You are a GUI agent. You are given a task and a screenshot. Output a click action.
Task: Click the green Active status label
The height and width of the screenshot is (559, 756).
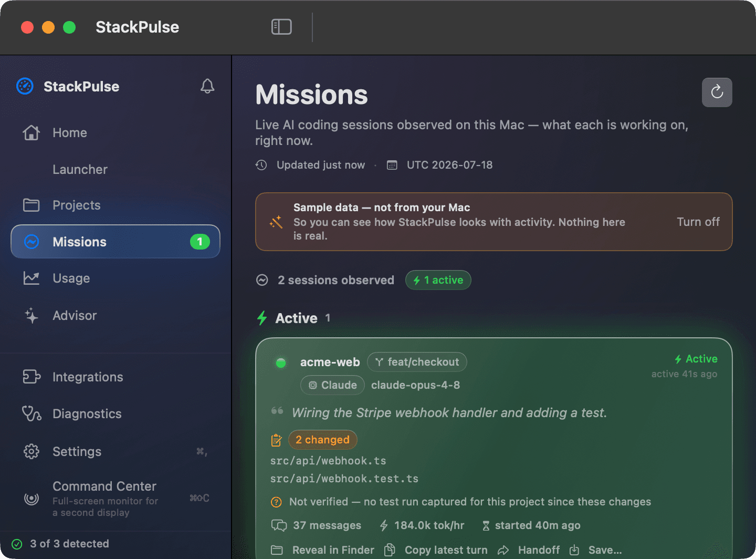coord(696,359)
